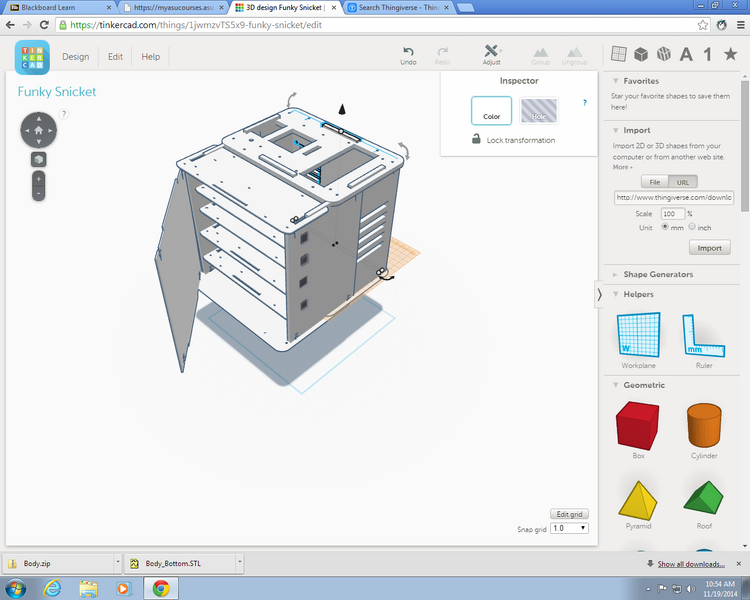
Task: Open favorites with the star icon
Action: [730, 55]
